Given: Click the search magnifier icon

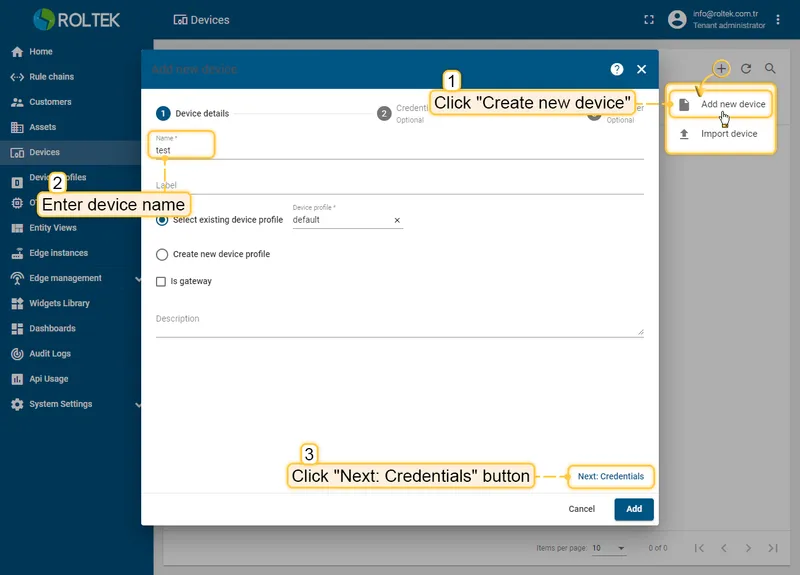Looking at the screenshot, I should coord(770,68).
